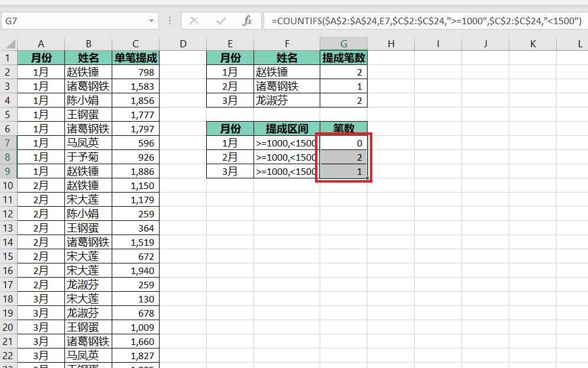Click the 月份 header in cell A1
Screen dimensions: 588x368
(41, 58)
